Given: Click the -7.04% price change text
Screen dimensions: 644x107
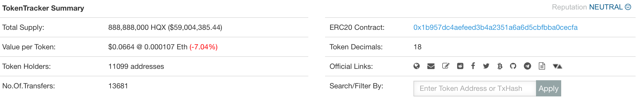Looking at the screenshot, I should click(204, 47).
